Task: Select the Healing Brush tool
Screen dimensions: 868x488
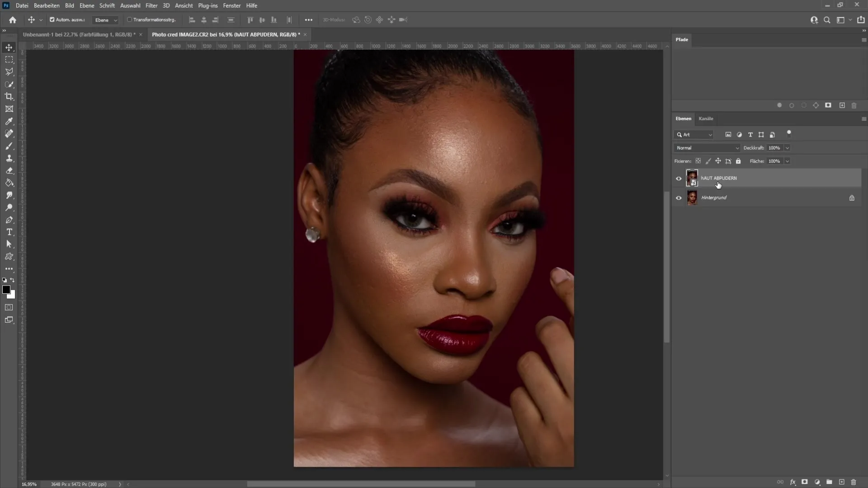Action: pos(9,133)
